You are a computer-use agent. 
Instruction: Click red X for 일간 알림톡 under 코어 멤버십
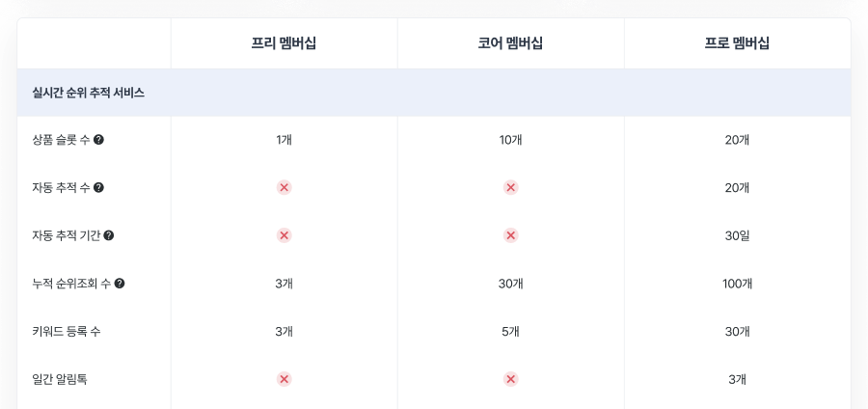511,379
